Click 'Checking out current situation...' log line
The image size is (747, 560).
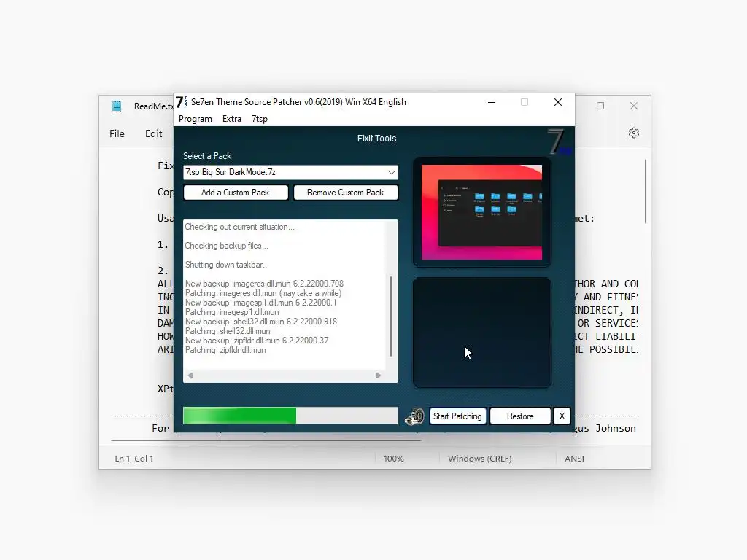click(239, 227)
